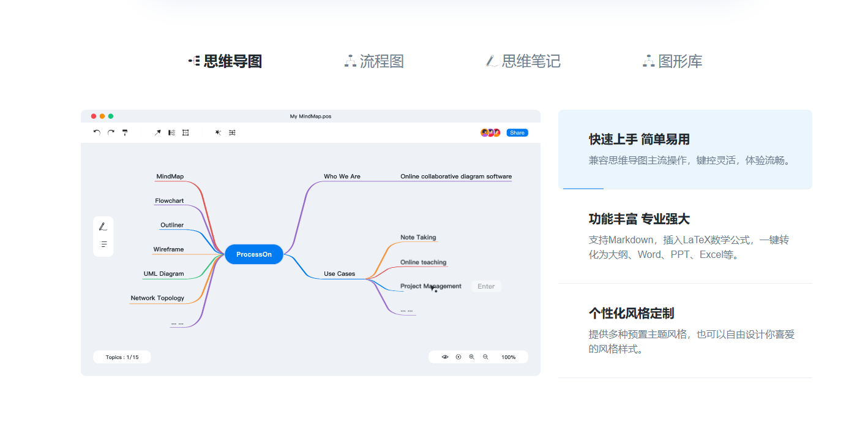Viewport: 868px width, 424px height.
Task: Click the green window dot in mockup
Action: pos(111,116)
